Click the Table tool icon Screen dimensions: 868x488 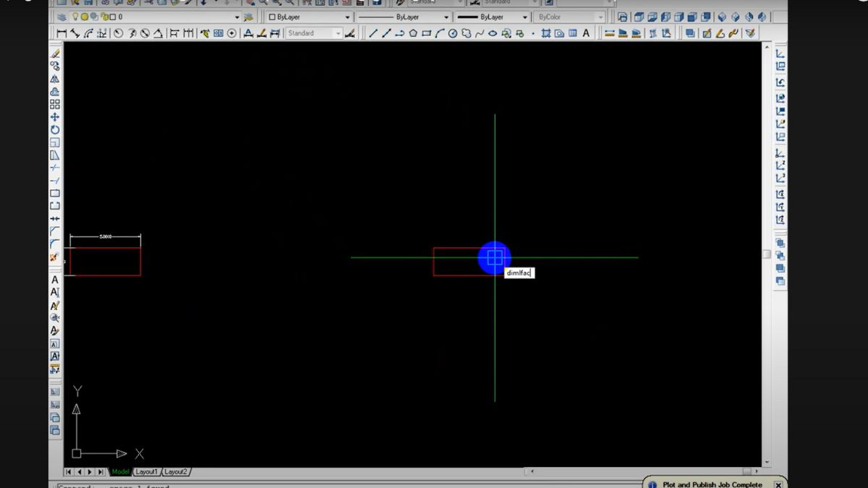point(573,33)
